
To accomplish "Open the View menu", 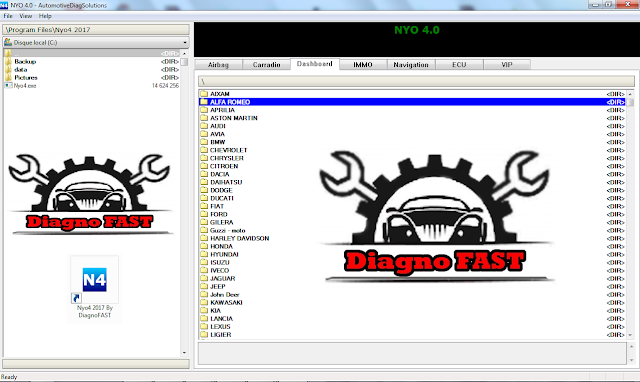I will (x=25, y=16).
